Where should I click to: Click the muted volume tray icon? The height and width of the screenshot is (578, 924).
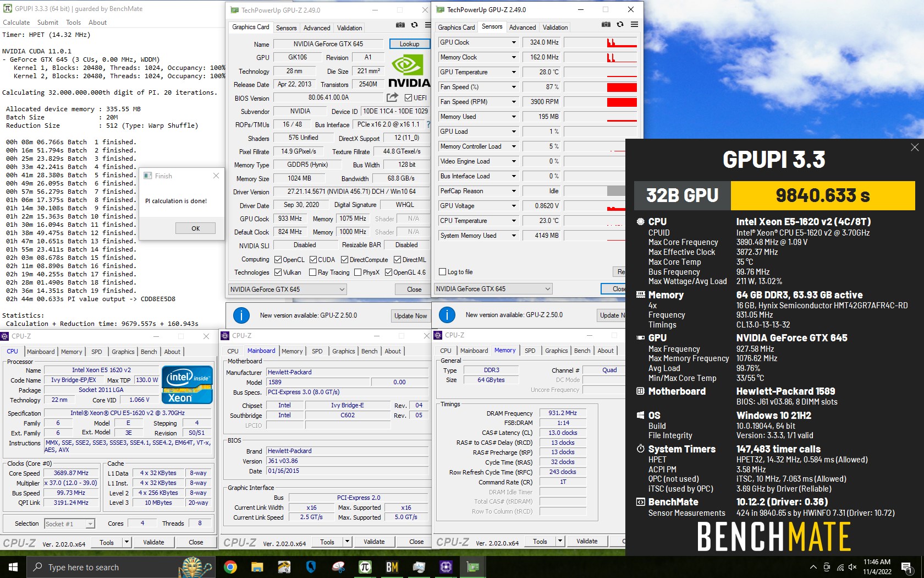[853, 567]
